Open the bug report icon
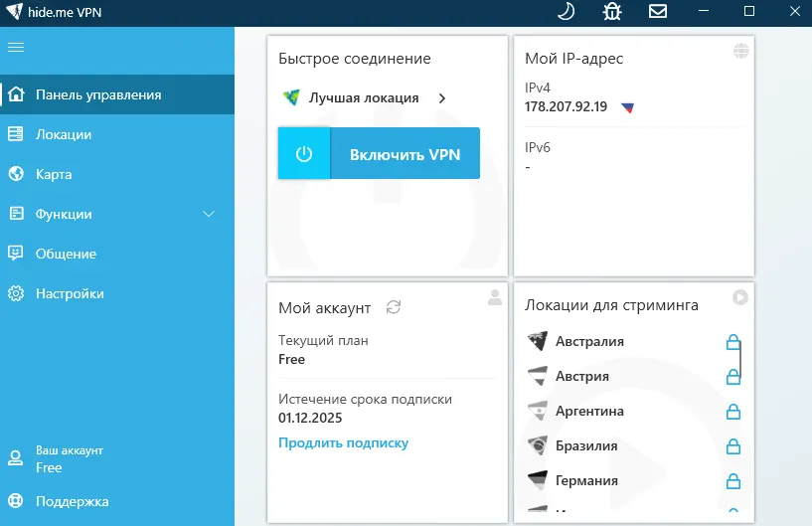 612,11
